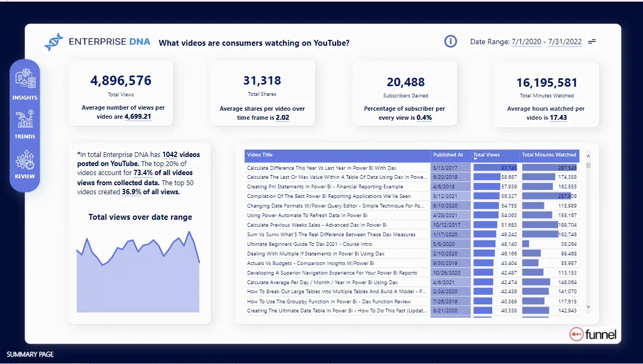Viewport: 643px width, 364px height.
Task: Open the filter lines icon beside date range
Action: point(592,42)
